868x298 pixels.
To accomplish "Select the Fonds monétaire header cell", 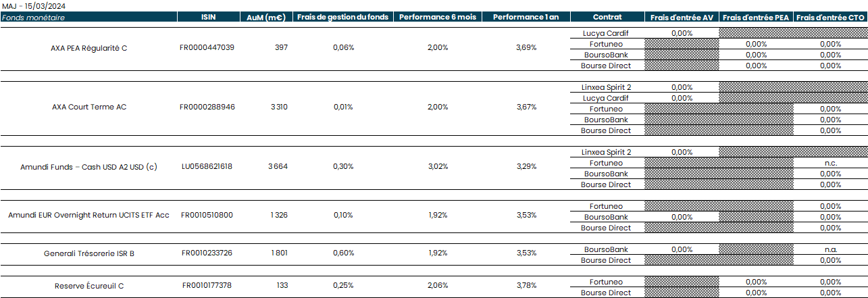I will (88, 17).
